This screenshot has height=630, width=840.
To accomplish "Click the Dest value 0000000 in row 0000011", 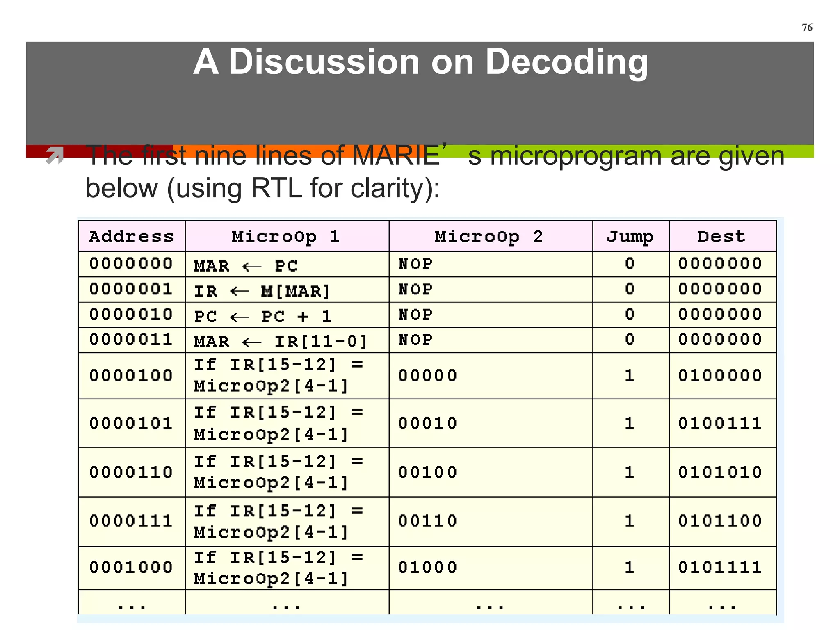I will 720,340.
